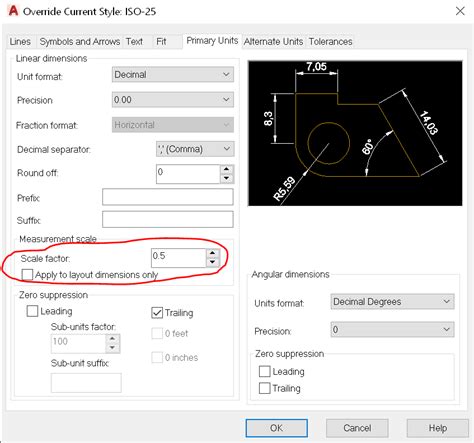
Task: Open the Decimal separator dropdown
Action: click(x=195, y=149)
